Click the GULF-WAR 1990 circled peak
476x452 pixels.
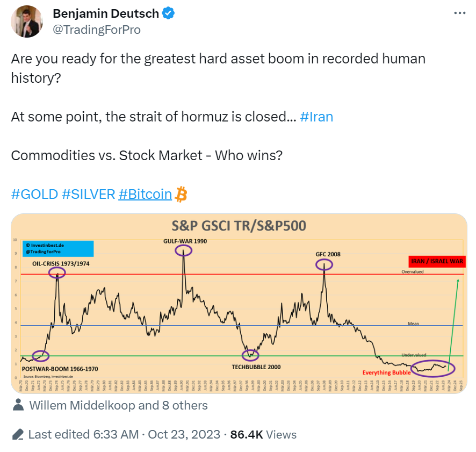[184, 250]
